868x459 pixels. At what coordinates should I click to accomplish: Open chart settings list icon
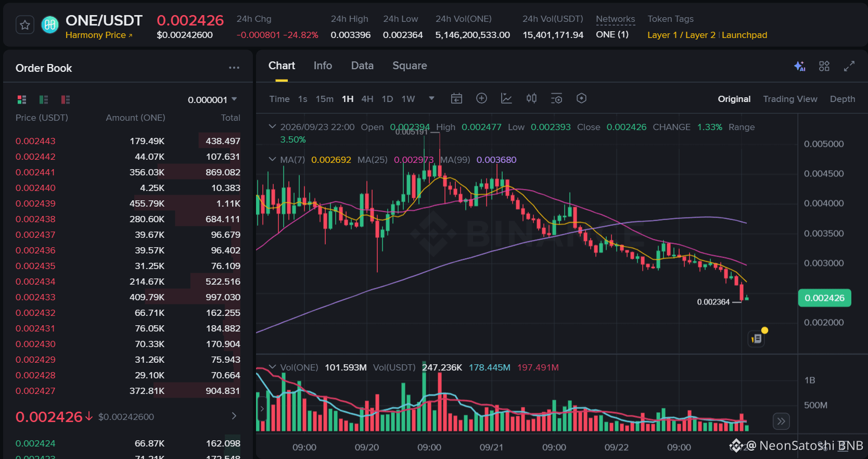(x=556, y=98)
